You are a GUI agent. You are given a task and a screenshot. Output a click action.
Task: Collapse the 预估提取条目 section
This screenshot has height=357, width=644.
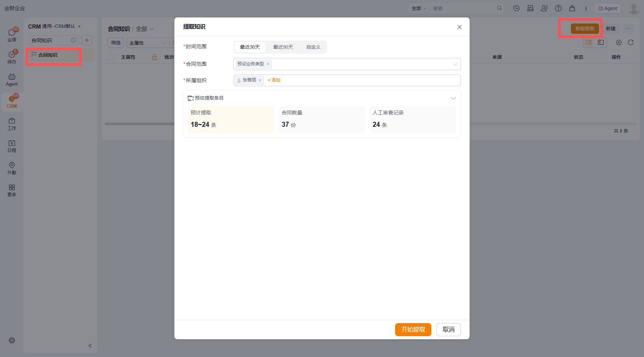pyautogui.click(x=453, y=98)
